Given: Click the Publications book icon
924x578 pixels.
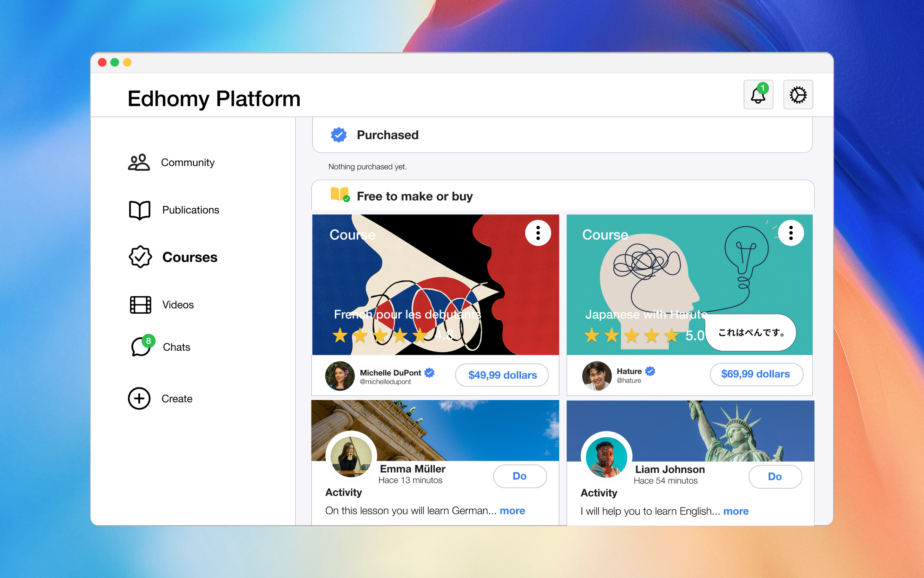Looking at the screenshot, I should 140,210.
